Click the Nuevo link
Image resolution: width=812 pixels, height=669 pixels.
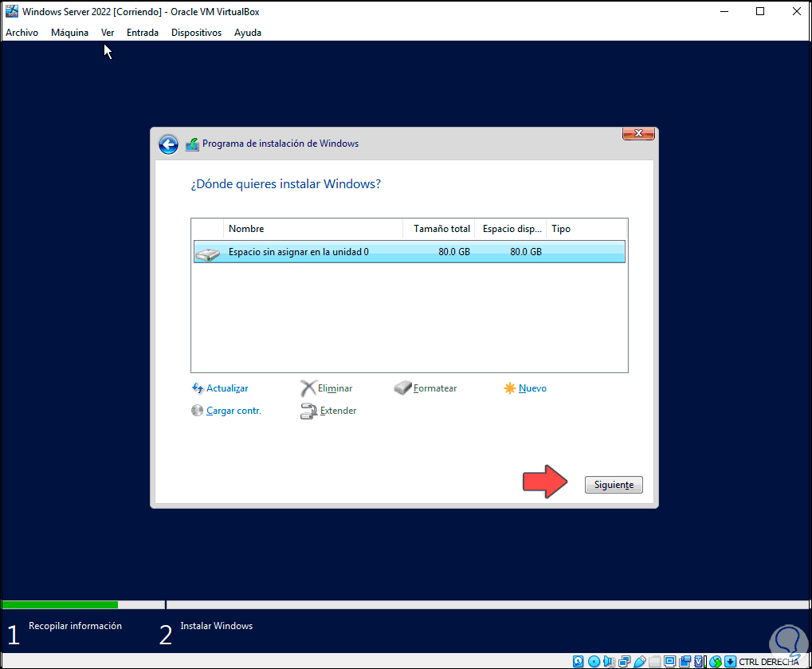(532, 388)
